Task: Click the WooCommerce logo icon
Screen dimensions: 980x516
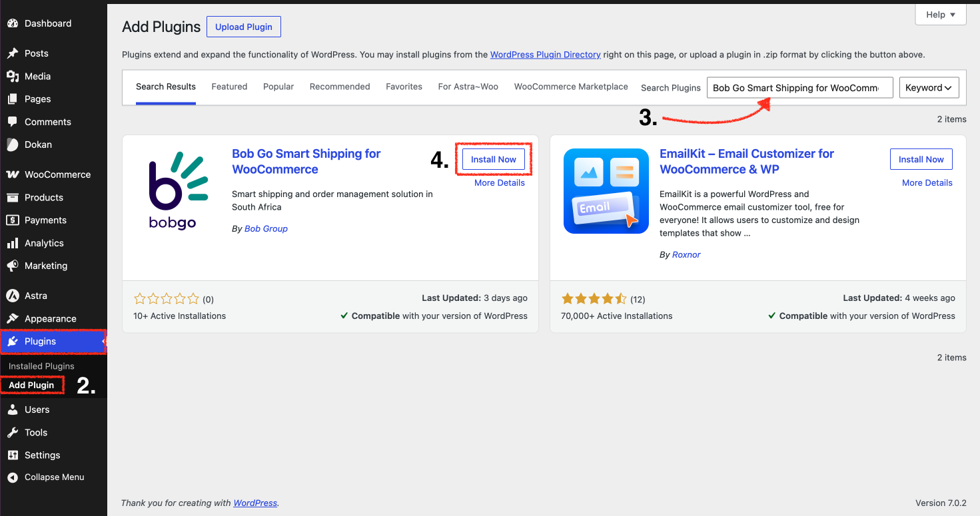Action: pyautogui.click(x=12, y=174)
